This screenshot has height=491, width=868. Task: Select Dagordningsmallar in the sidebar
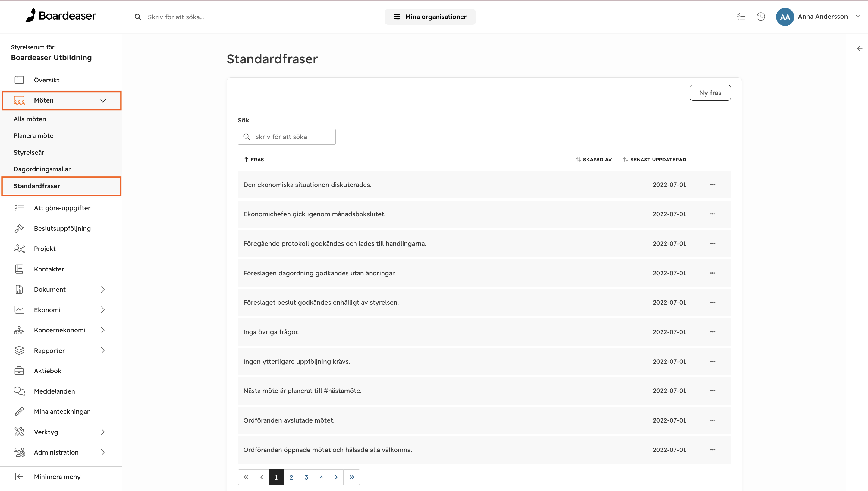(x=42, y=169)
